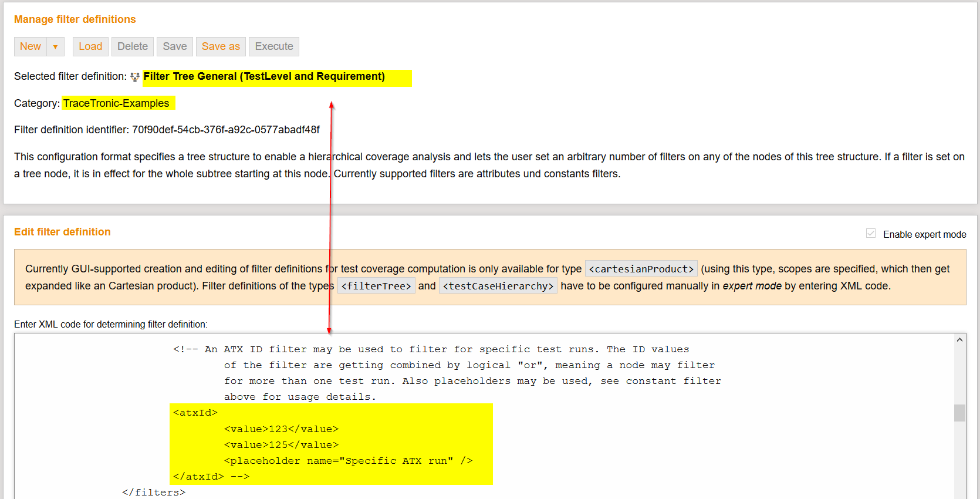Choose Save as for filter definition
Viewport: 980px width, 499px height.
(x=221, y=47)
